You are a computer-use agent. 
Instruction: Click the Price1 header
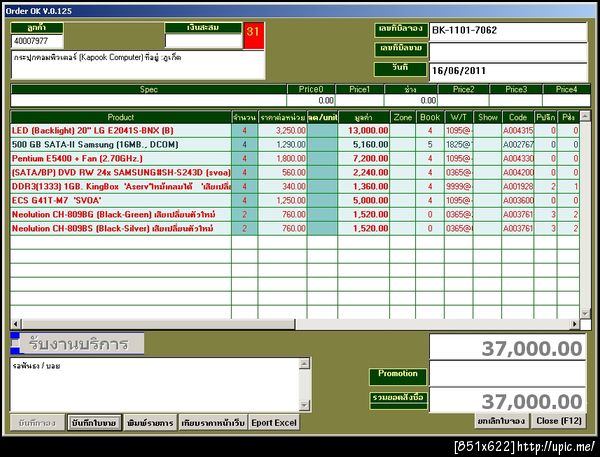click(359, 89)
